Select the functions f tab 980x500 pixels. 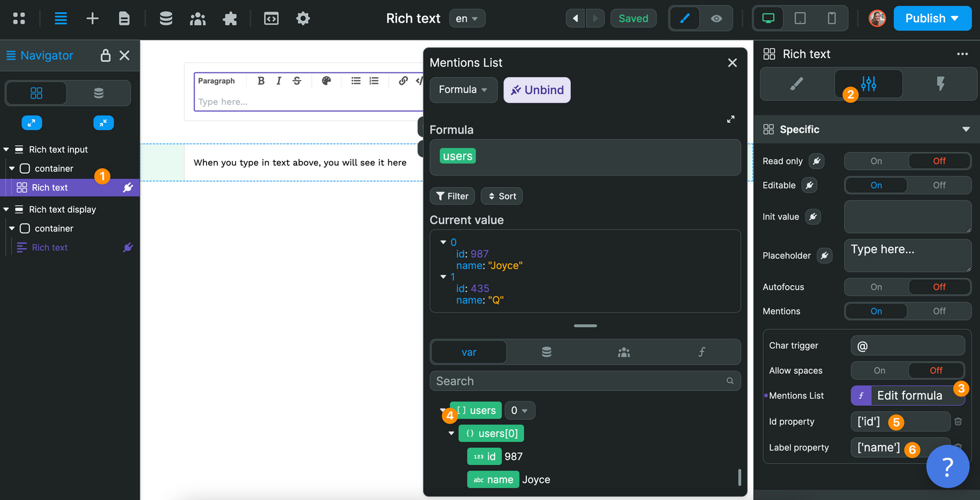701,352
